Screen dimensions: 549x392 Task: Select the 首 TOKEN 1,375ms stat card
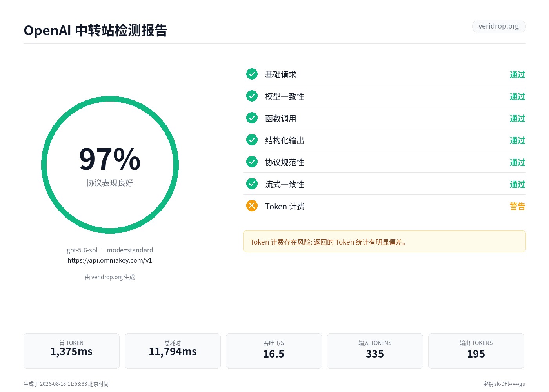click(71, 351)
